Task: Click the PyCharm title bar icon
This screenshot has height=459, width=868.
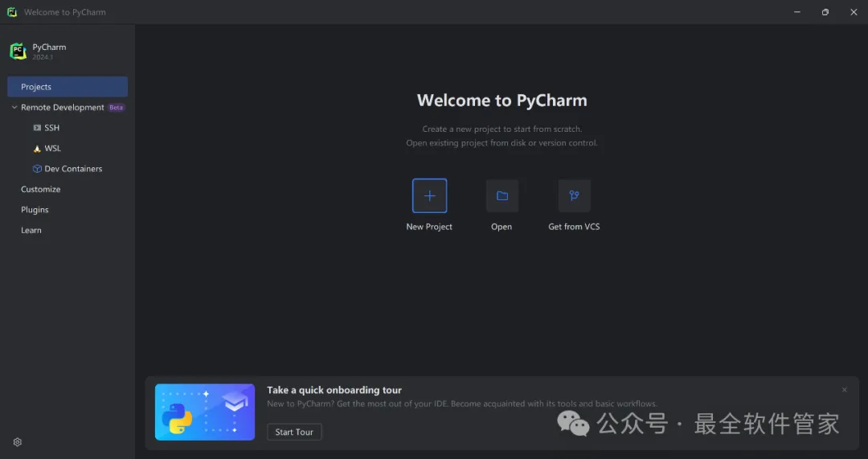Action: (11, 11)
